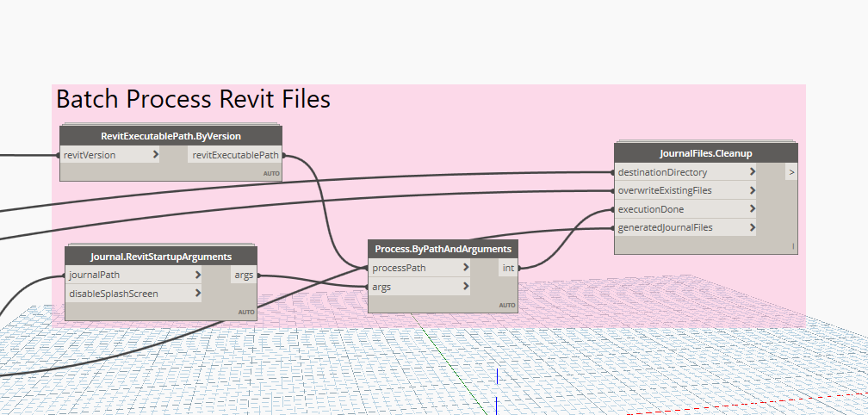
Task: Expand the overwriteExistingFiles port chevron
Action: pyautogui.click(x=753, y=190)
